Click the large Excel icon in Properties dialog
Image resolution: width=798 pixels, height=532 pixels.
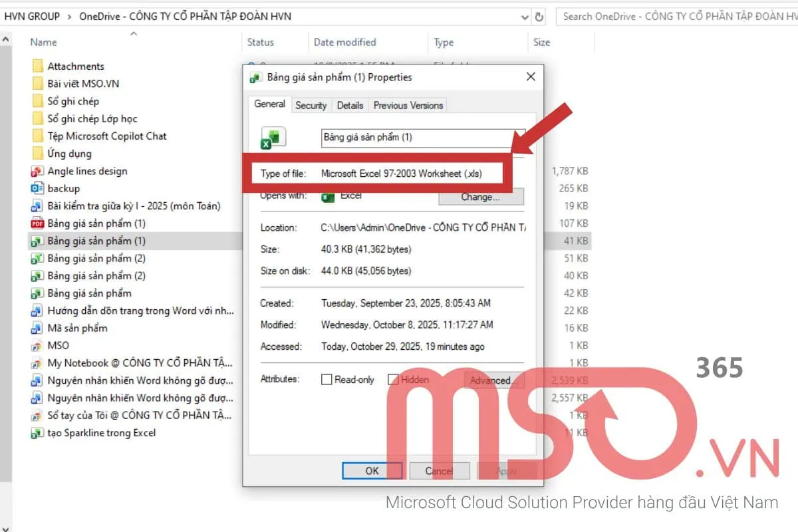click(273, 138)
